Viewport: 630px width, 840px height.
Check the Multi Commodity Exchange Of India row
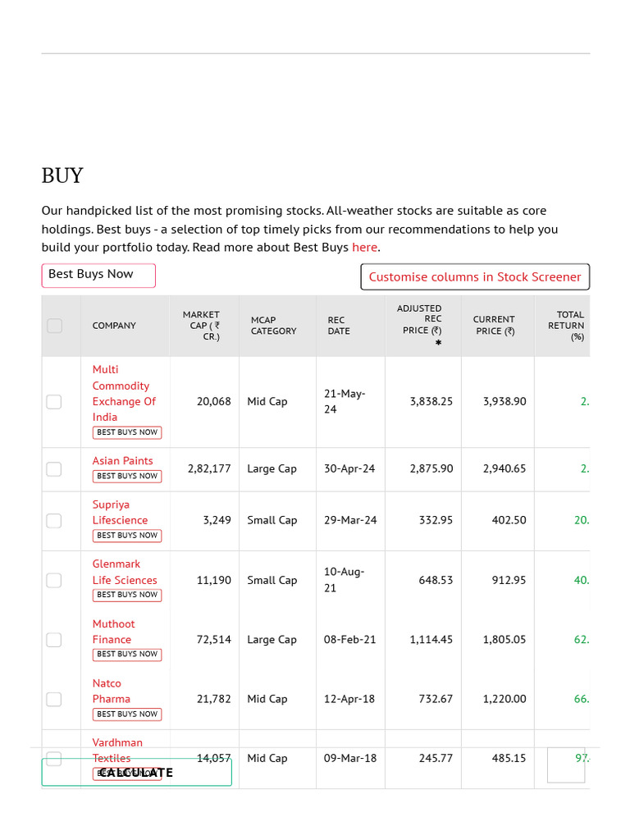(53, 402)
